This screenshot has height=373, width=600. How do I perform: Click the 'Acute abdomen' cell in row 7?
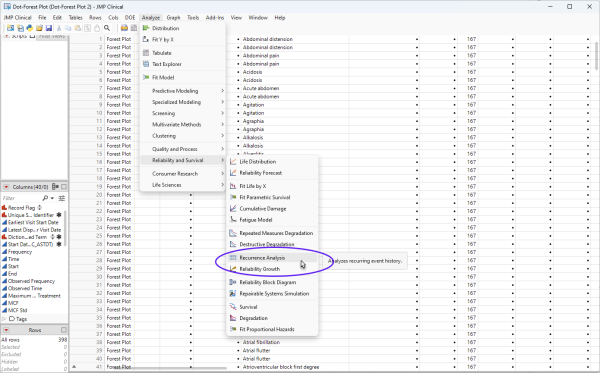pos(261,88)
